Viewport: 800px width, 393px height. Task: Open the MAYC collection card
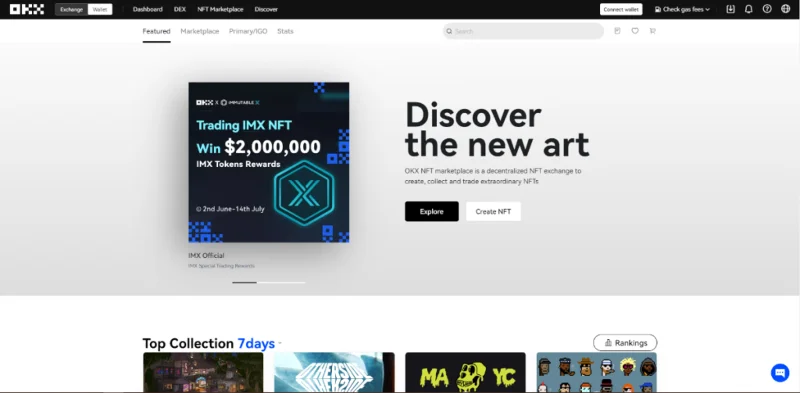[x=465, y=372]
